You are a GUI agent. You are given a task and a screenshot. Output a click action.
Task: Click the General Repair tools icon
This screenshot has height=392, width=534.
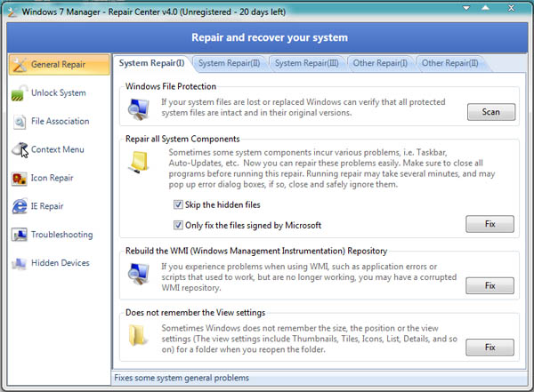coord(20,65)
